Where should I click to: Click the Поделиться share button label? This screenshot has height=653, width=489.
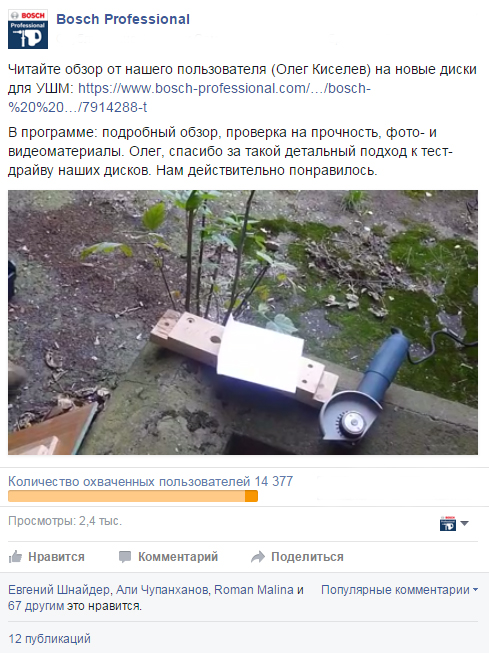point(307,557)
